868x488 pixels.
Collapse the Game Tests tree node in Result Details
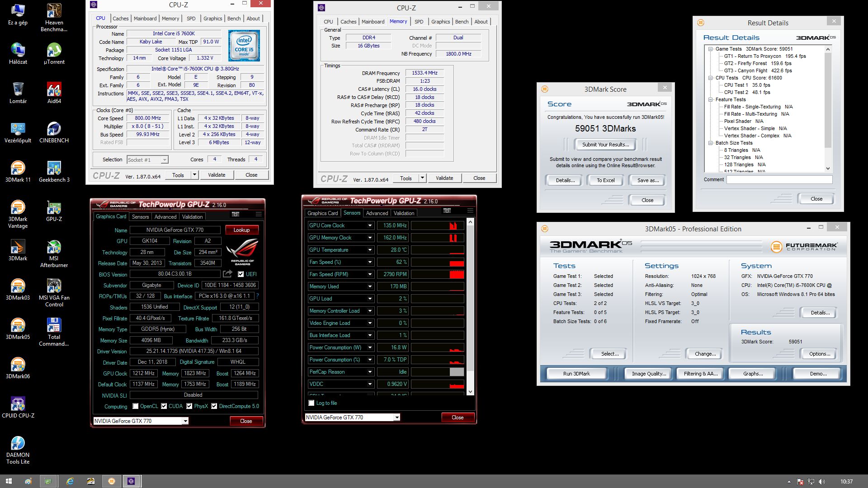click(x=710, y=49)
